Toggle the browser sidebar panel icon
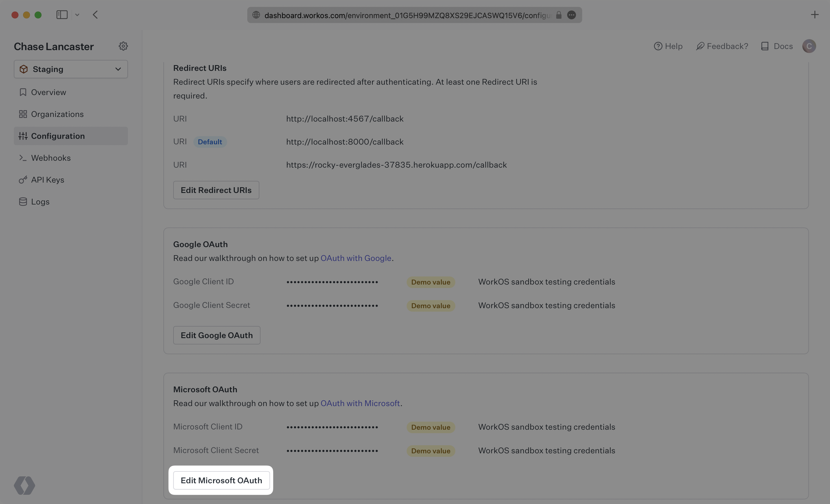Viewport: 830px width, 504px height. (62, 14)
